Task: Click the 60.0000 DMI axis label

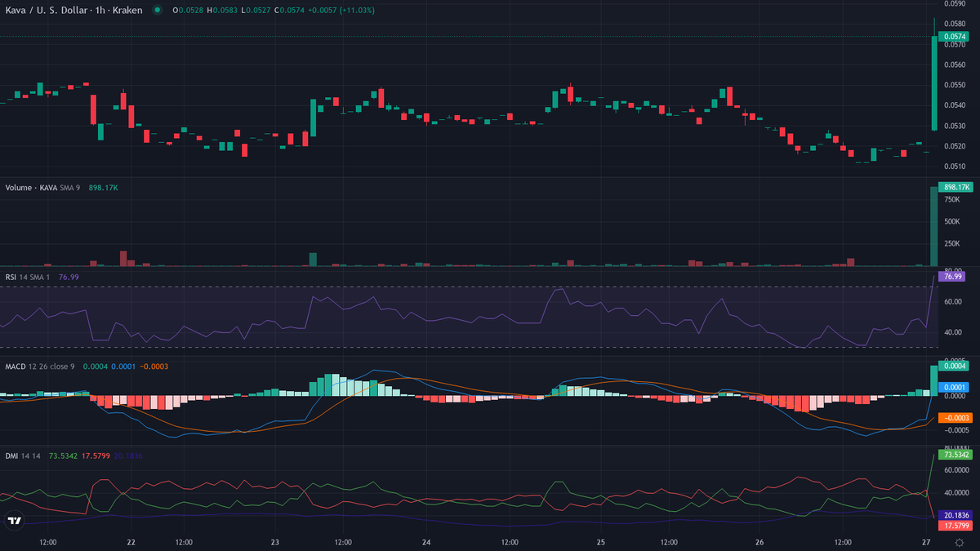Action: (957, 470)
